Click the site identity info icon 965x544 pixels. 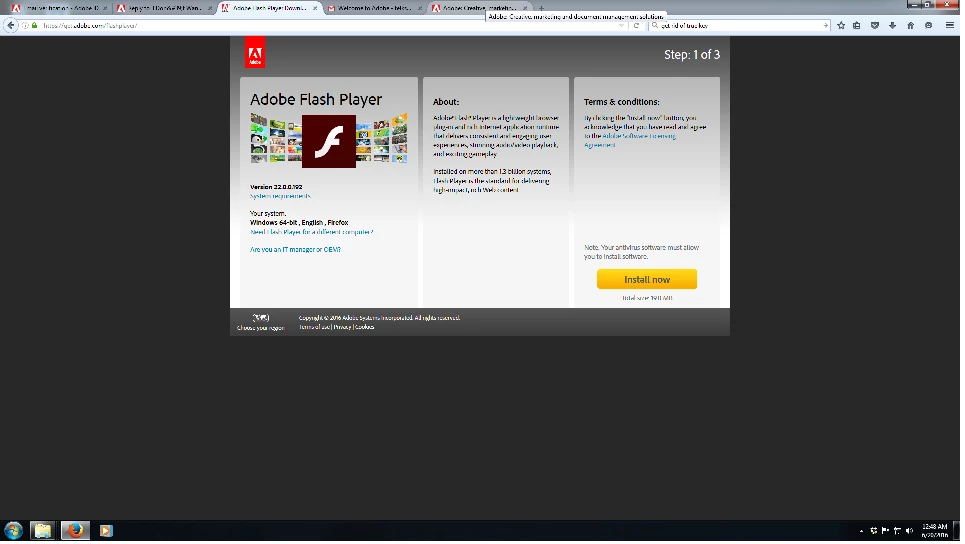point(26,26)
